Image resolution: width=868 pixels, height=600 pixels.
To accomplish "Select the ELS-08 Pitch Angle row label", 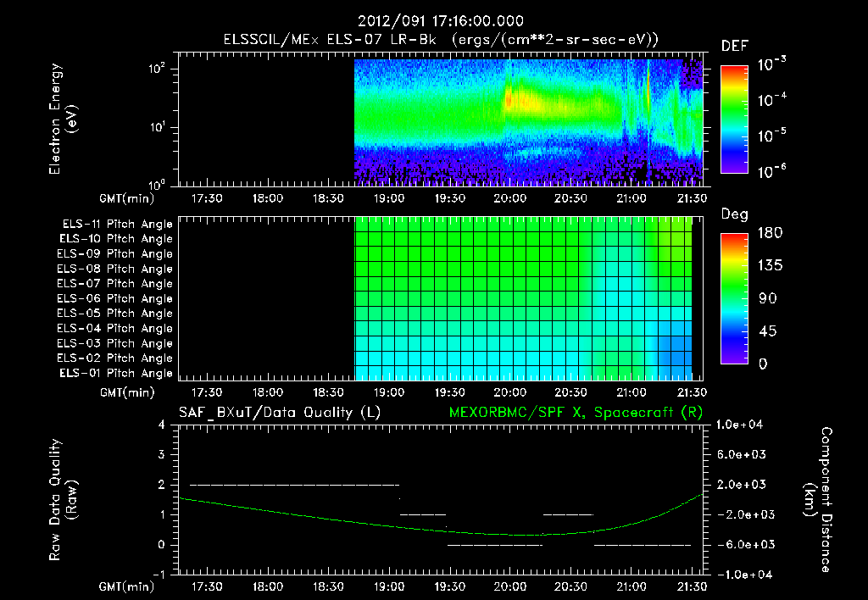I will (114, 269).
